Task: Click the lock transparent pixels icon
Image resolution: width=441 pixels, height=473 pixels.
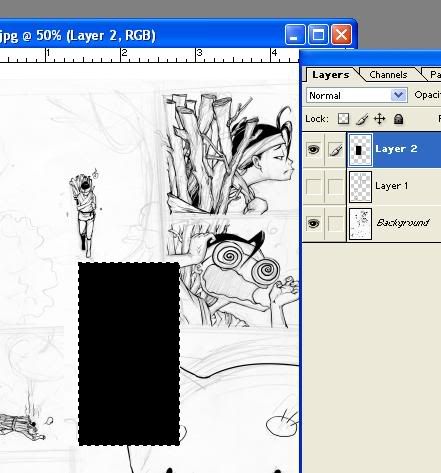Action: point(343,119)
